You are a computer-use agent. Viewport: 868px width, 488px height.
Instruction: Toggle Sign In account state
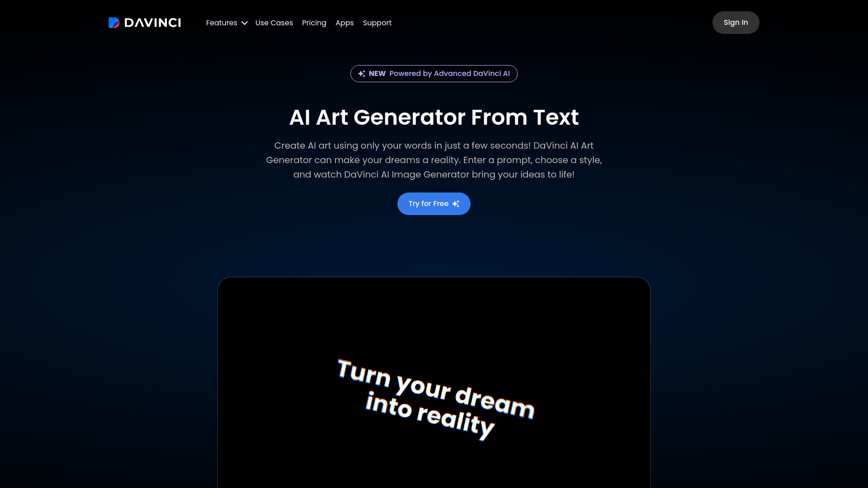point(736,22)
